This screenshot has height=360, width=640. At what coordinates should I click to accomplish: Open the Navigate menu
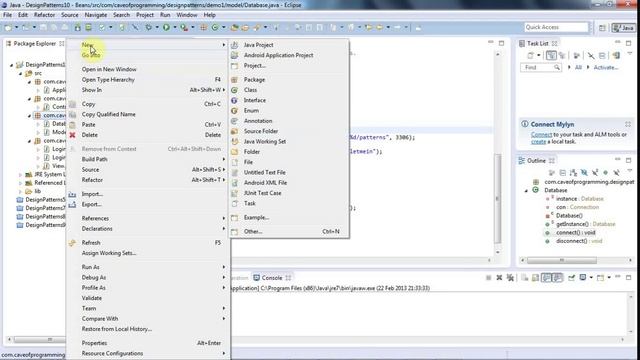(96, 15)
